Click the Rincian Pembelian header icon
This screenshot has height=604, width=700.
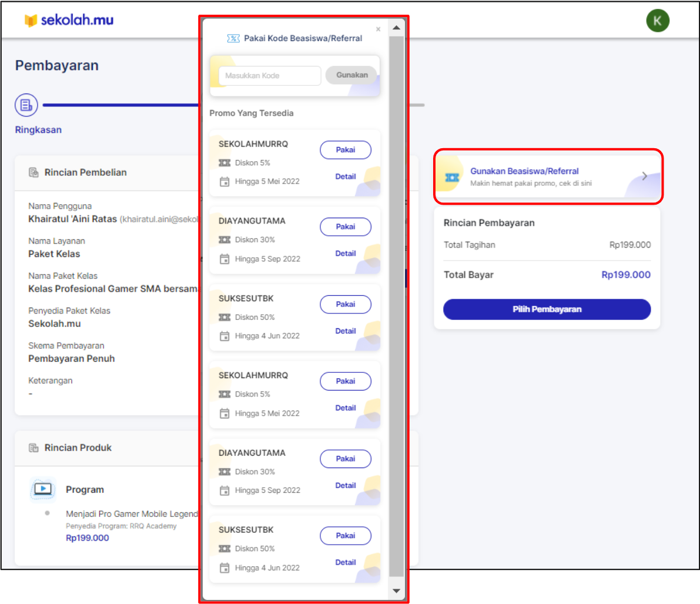(34, 172)
